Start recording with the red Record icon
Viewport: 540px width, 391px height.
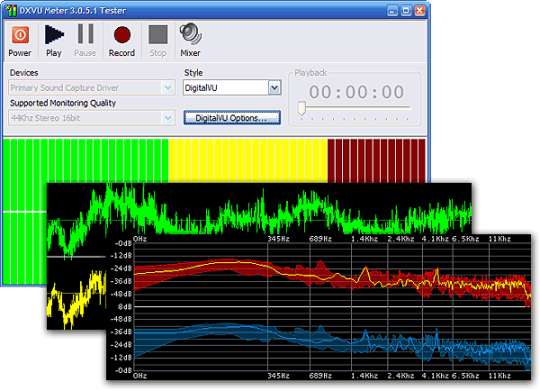122,35
